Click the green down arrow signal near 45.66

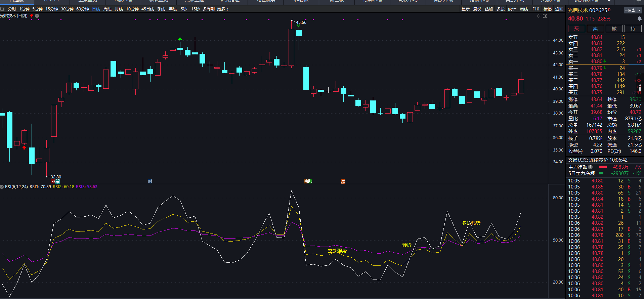(298, 25)
